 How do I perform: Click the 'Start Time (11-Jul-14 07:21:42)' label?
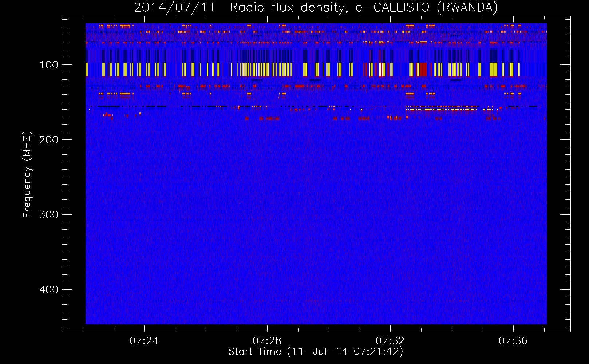316,352
